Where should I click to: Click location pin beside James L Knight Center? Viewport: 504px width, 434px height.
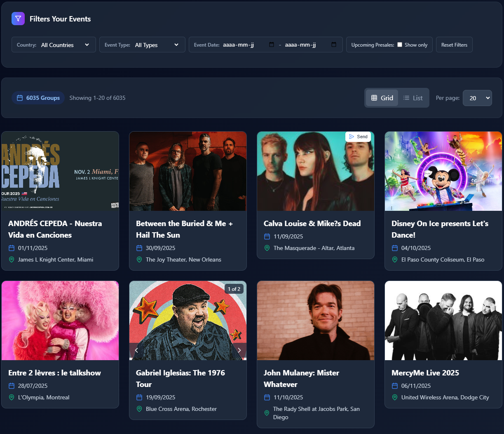[x=12, y=259]
